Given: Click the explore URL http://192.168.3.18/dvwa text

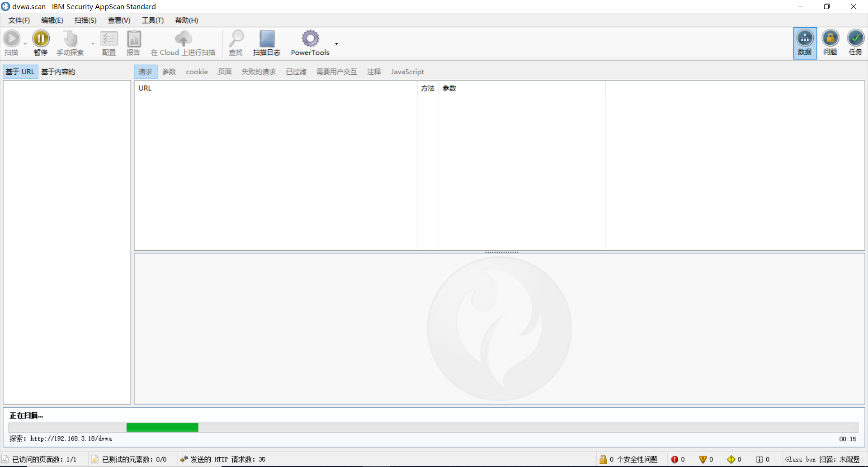Looking at the screenshot, I should tap(71, 438).
